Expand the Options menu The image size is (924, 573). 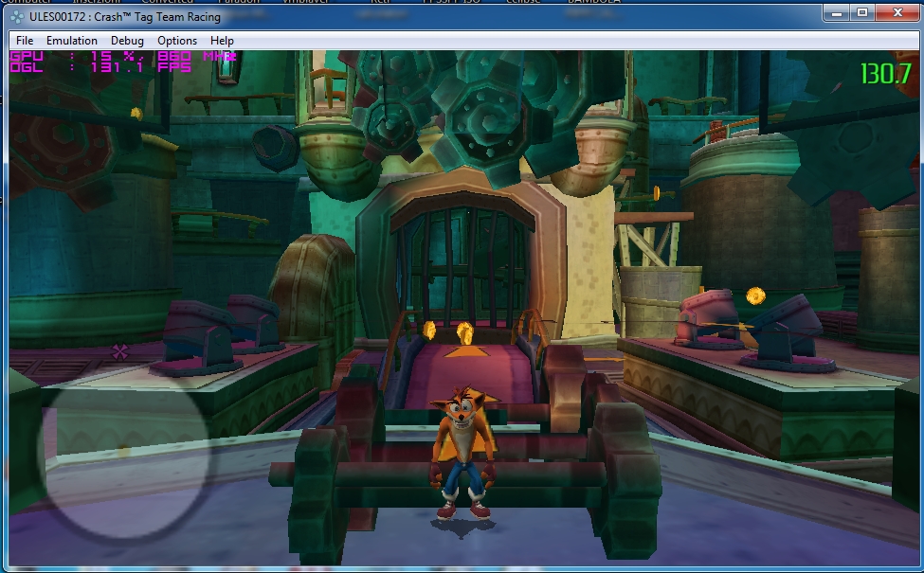177,41
